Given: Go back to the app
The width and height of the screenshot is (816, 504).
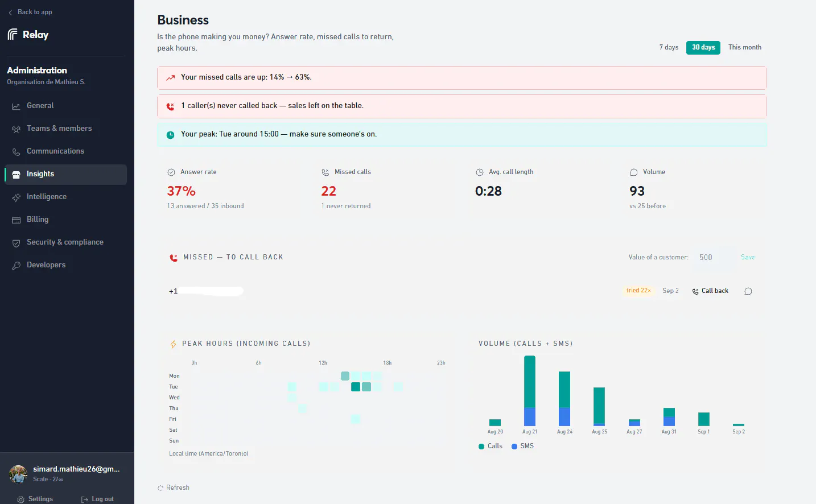Looking at the screenshot, I should pos(30,12).
